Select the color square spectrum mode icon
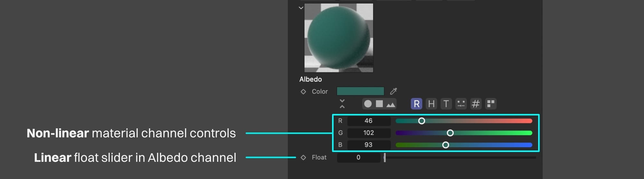The image size is (644, 179). click(x=379, y=104)
